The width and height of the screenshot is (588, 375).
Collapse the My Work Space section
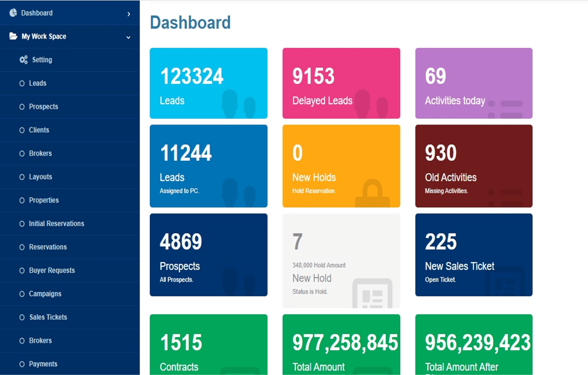128,37
